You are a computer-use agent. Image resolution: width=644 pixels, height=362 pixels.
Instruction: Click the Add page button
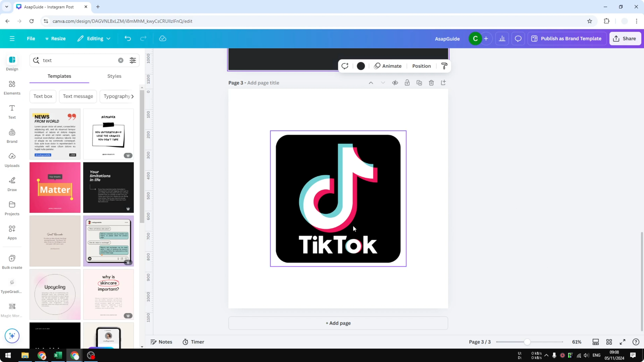point(338,323)
